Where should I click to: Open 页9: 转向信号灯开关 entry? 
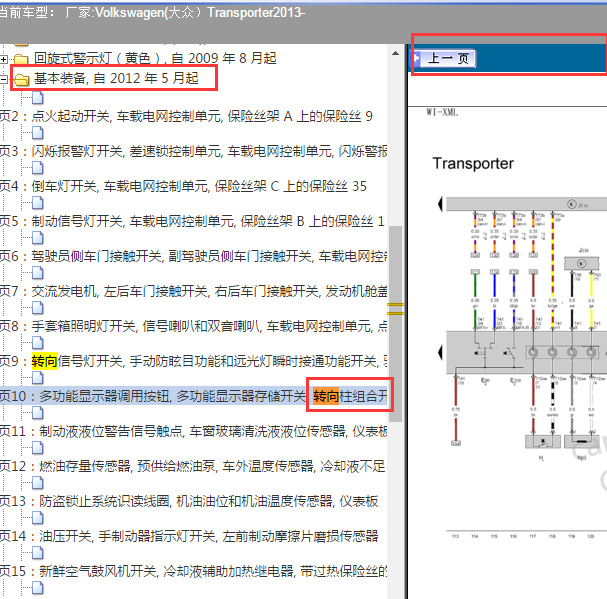[194, 361]
